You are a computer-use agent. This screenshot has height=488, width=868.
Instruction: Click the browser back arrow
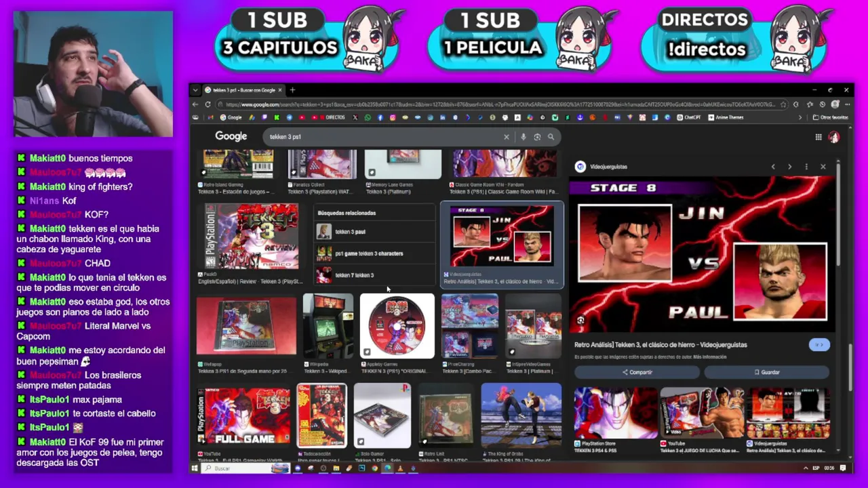(196, 104)
